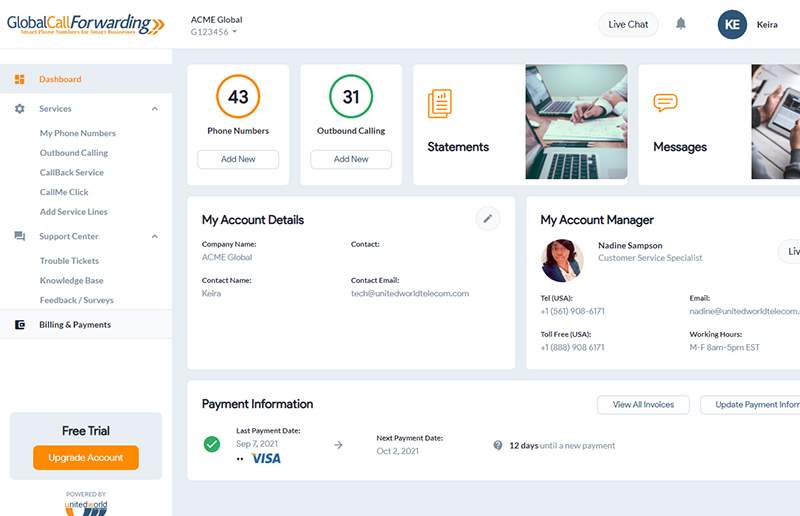Click the Statements card laptop image
Viewport: 800px width, 516px height.
click(x=577, y=121)
